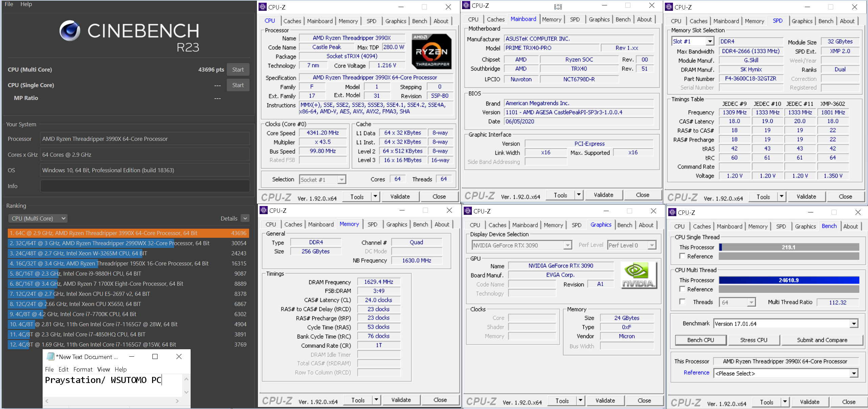Click the AMD Ryzen Threadripper logo image

432,51
